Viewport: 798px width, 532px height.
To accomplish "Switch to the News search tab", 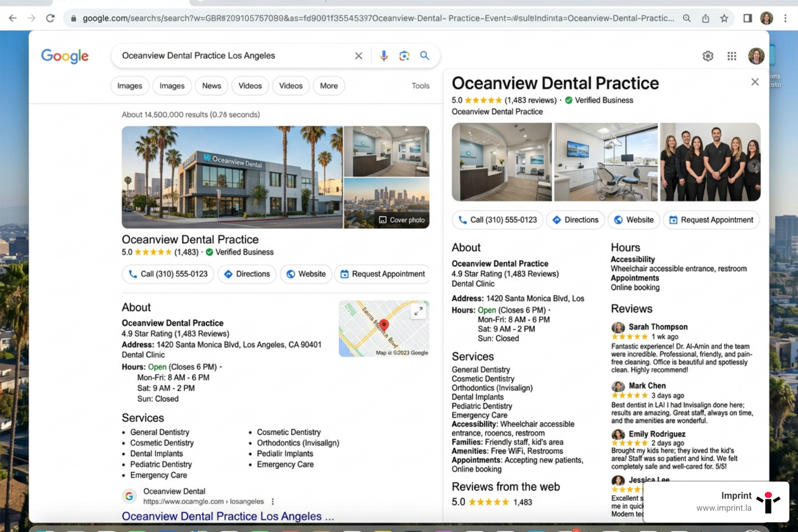I will [211, 86].
